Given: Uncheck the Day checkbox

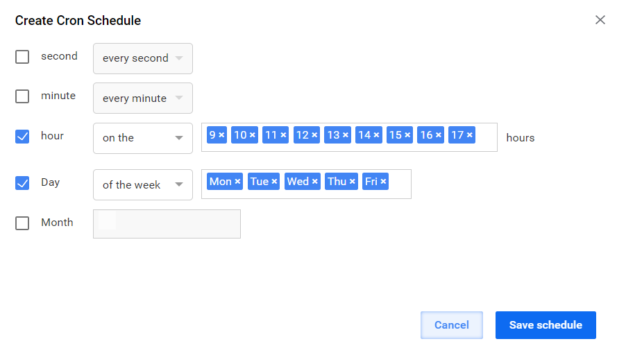Looking at the screenshot, I should coord(22,183).
